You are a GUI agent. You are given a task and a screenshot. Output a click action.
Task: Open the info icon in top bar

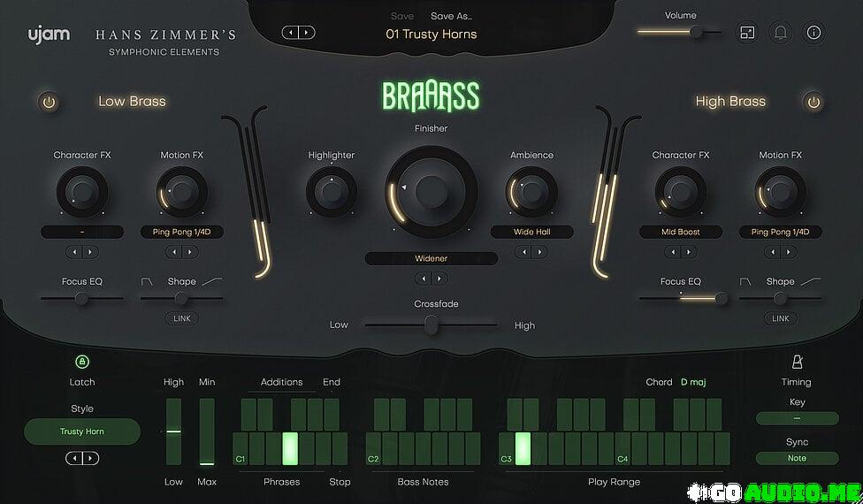tap(813, 34)
